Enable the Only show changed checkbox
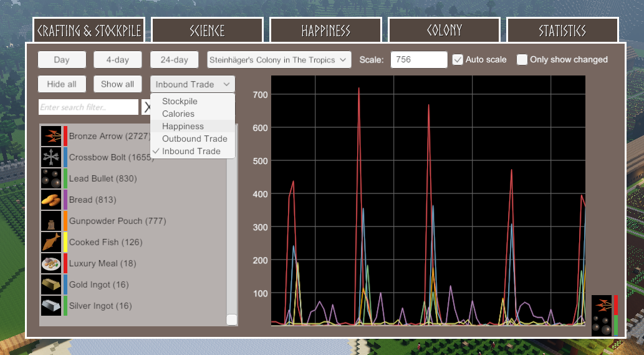644x355 pixels. coord(522,59)
